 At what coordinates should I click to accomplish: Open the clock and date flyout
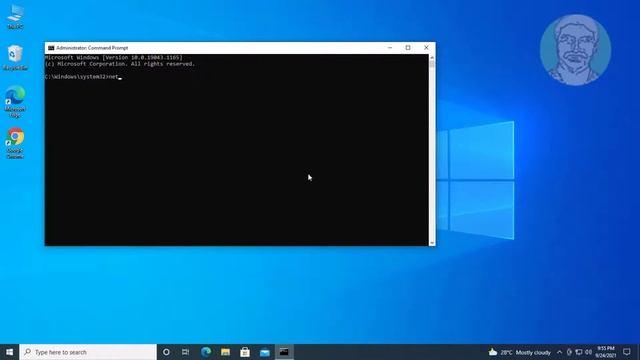point(606,352)
